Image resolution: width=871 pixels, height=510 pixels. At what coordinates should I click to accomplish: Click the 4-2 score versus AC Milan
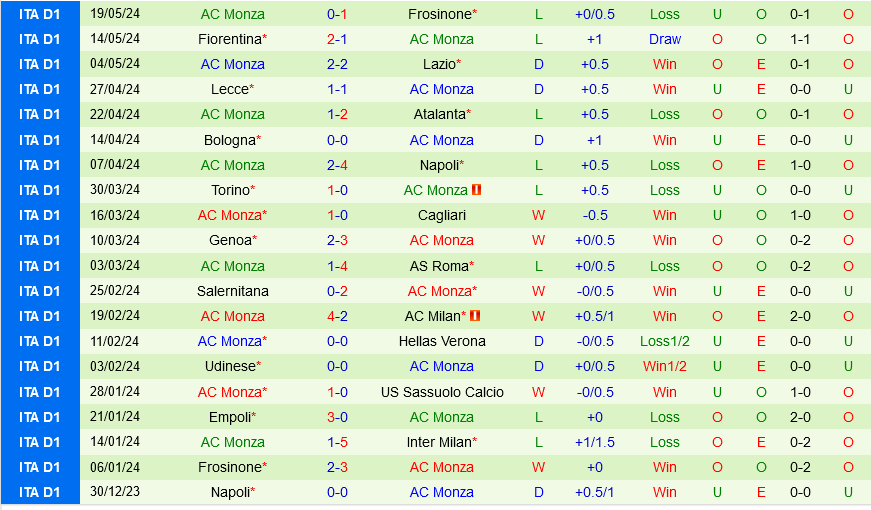(336, 316)
